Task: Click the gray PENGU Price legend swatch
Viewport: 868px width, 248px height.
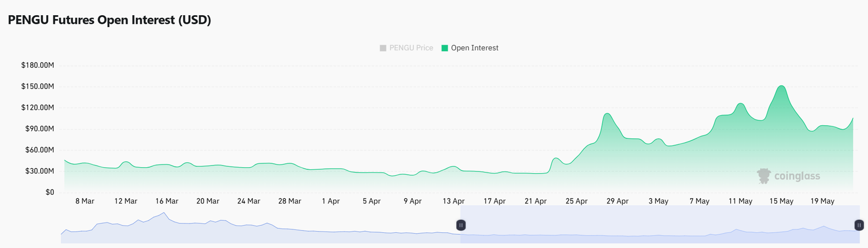Action: [383, 48]
